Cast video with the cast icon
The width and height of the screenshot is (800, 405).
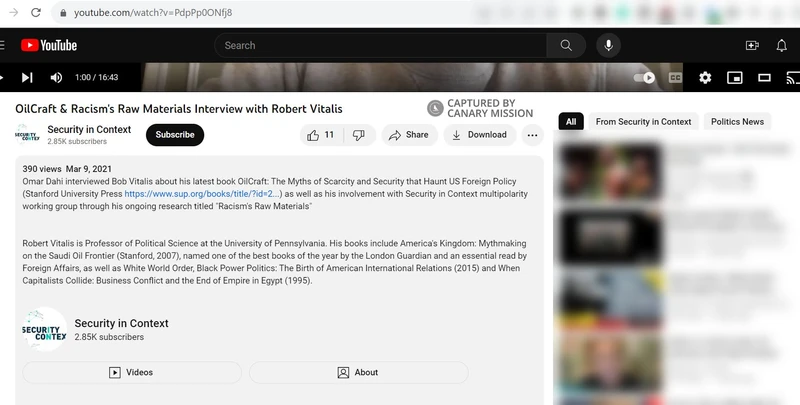(x=793, y=78)
